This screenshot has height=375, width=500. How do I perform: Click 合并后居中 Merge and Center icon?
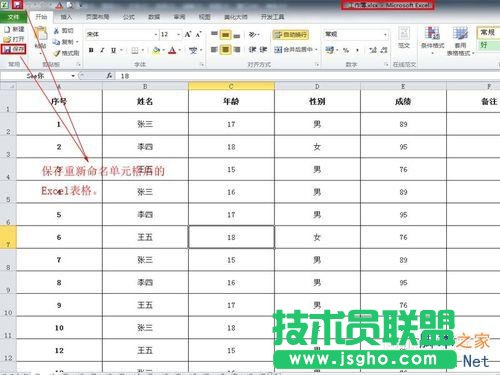coord(278,50)
